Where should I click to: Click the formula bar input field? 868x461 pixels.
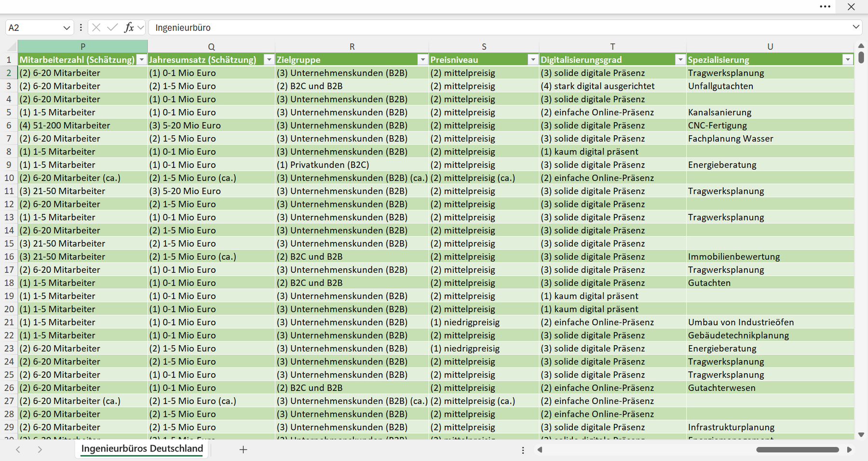tap(500, 28)
